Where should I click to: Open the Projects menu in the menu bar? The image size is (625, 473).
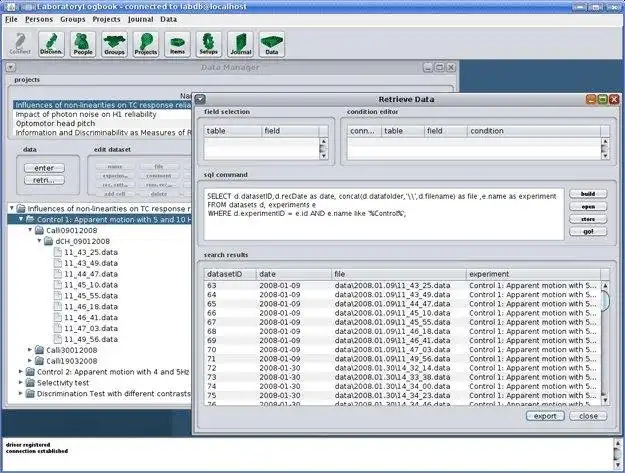tap(106, 19)
